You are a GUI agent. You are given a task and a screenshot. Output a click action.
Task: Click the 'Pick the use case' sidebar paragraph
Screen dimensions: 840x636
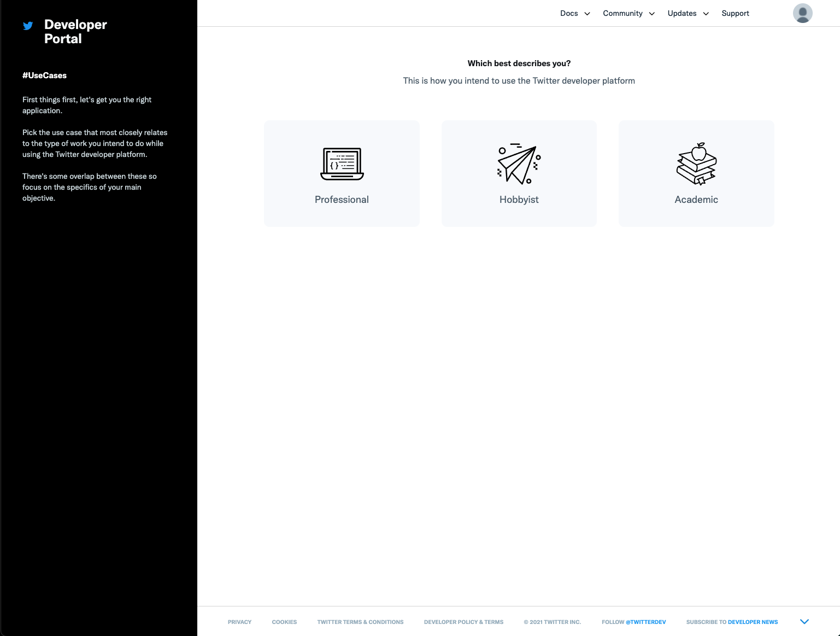point(95,143)
